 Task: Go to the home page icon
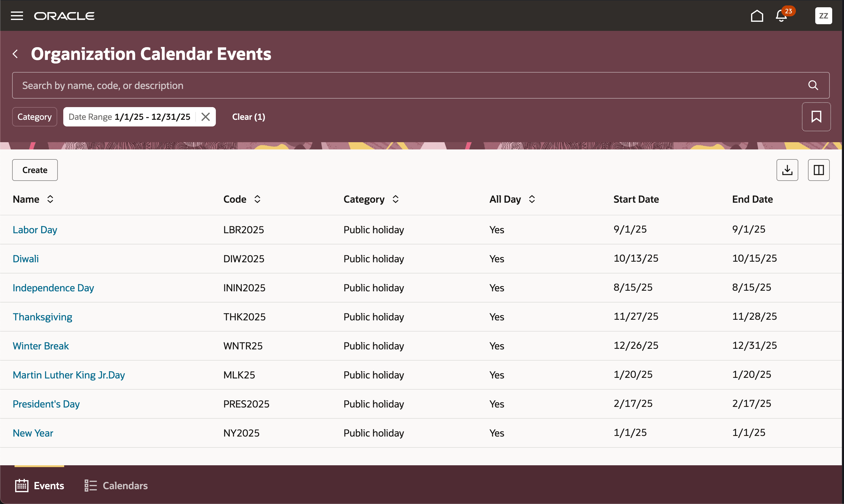pyautogui.click(x=757, y=16)
